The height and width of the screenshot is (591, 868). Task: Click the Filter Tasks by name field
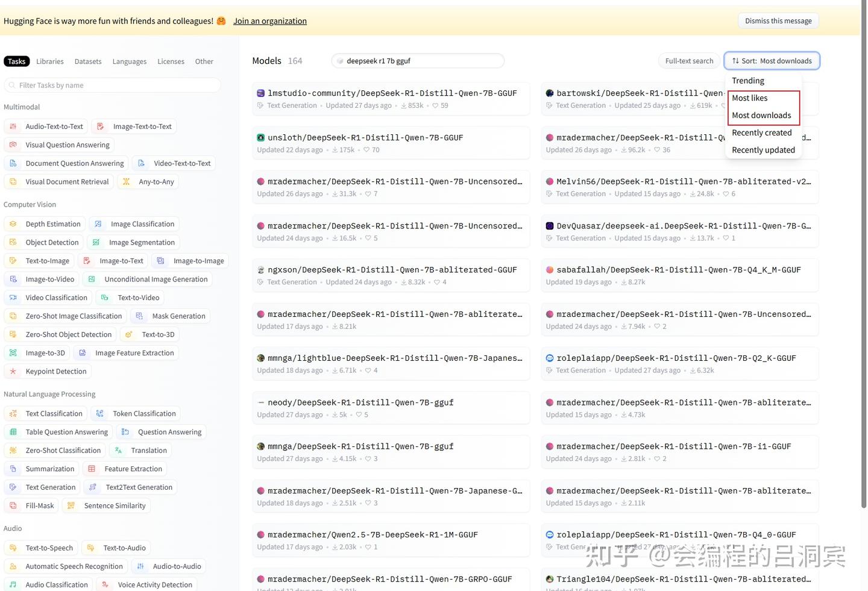113,86
